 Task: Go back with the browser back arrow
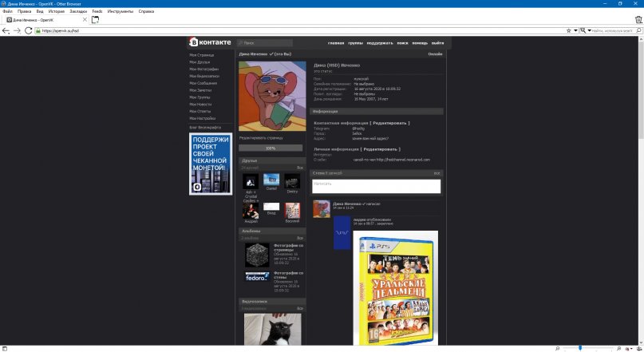[x=6, y=31]
